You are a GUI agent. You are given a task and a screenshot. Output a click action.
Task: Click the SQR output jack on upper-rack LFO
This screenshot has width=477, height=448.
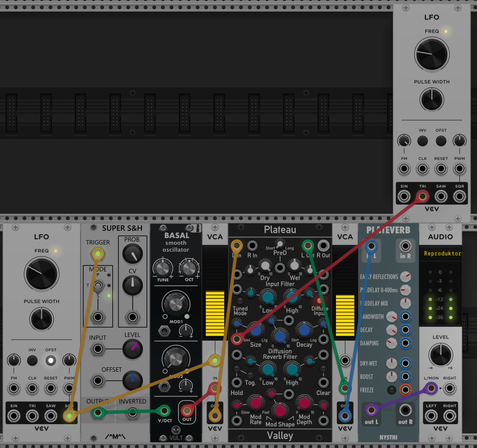(x=459, y=196)
